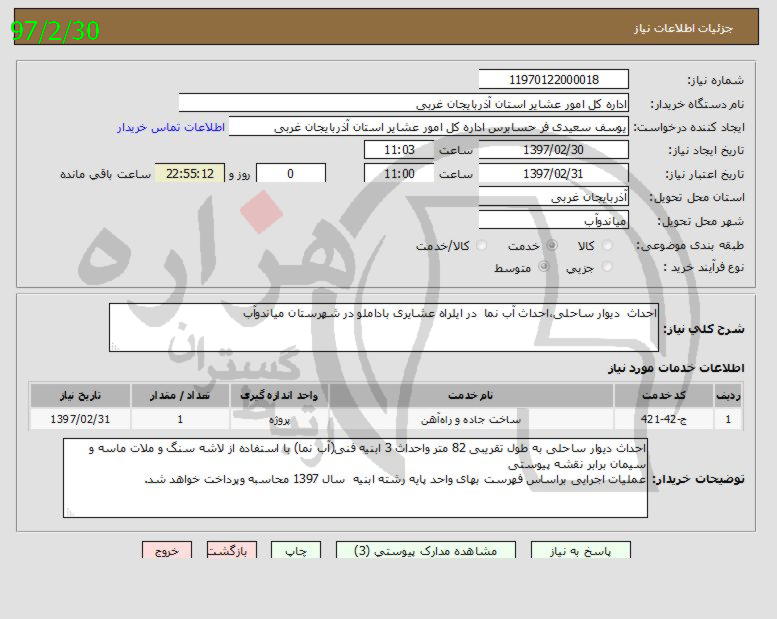Click the جزئیات اطلاعات نیاز page title
Viewport: 777px width, 619px height.
(x=683, y=28)
